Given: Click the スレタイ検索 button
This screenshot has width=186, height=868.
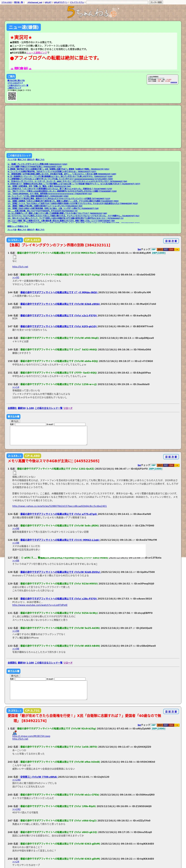Looking at the screenshot, I should click(x=156, y=2).
